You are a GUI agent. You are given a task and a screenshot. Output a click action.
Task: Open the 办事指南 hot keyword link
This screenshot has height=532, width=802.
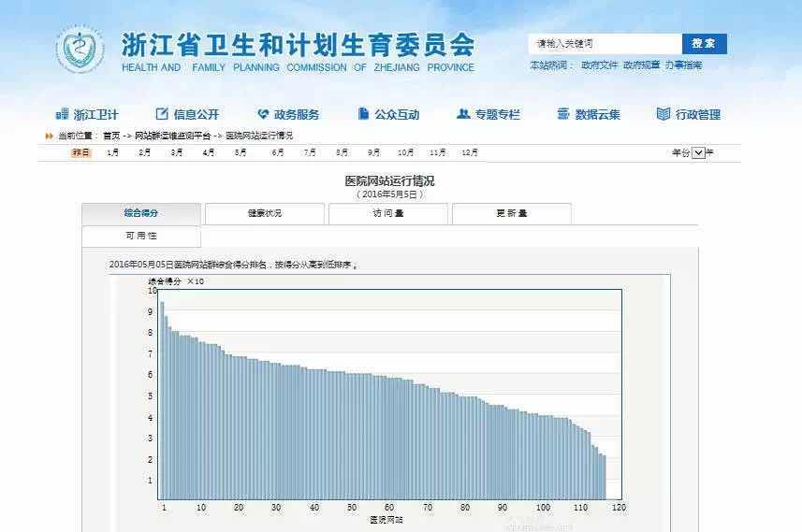point(683,65)
